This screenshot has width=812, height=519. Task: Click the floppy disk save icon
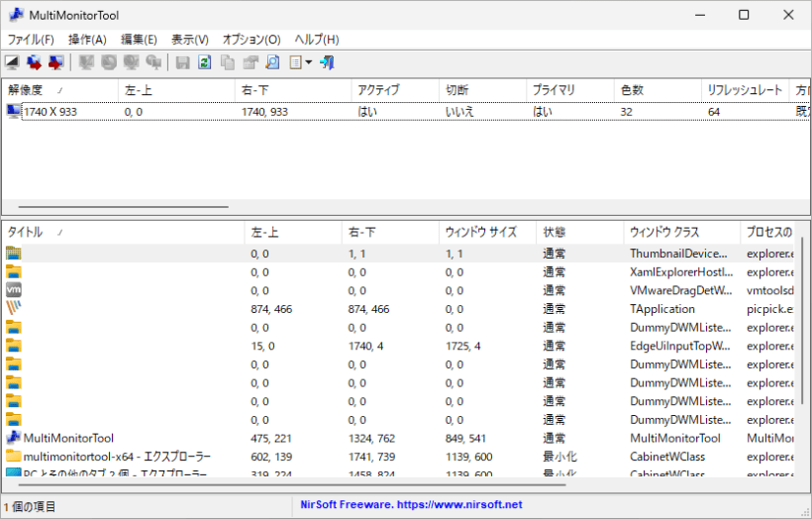pyautogui.click(x=182, y=62)
